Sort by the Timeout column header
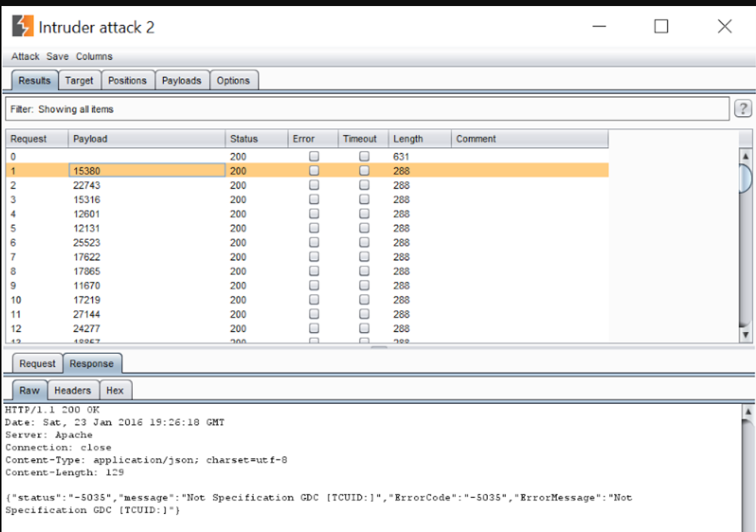The image size is (756, 532). coord(363,139)
